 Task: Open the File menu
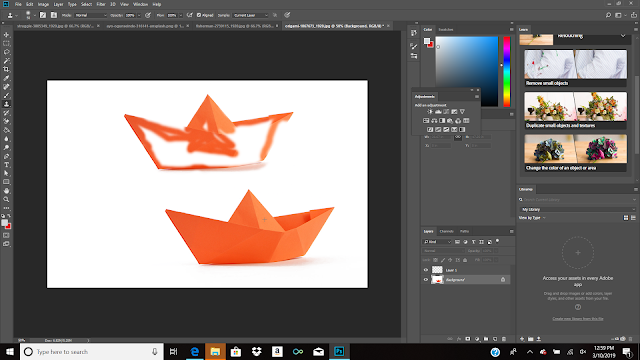[18, 4]
